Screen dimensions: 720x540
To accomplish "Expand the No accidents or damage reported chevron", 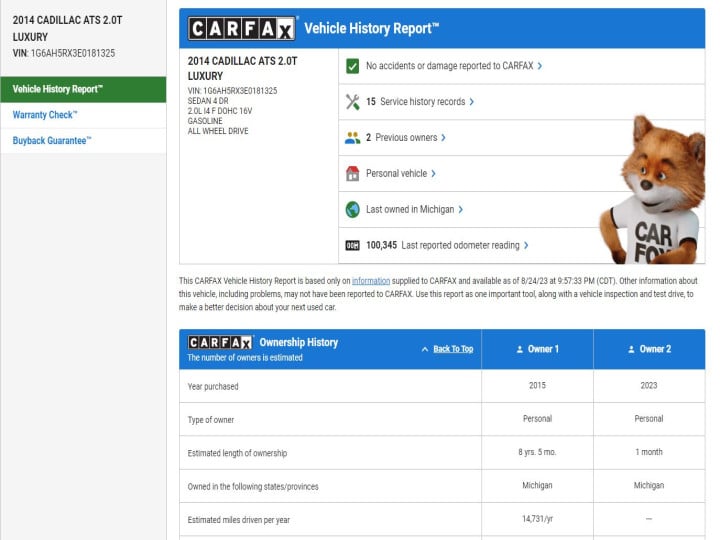I will [540, 66].
